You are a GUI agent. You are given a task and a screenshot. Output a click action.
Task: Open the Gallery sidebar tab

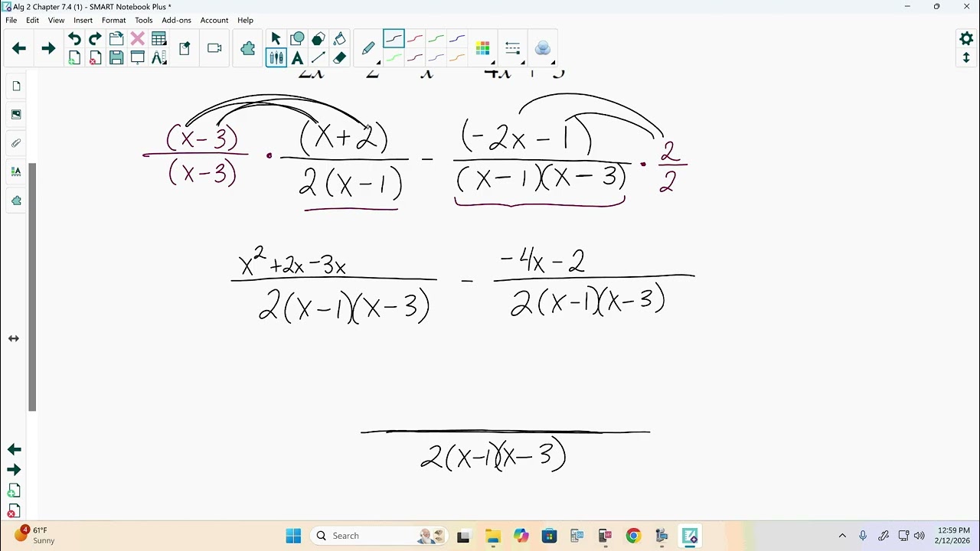16,115
